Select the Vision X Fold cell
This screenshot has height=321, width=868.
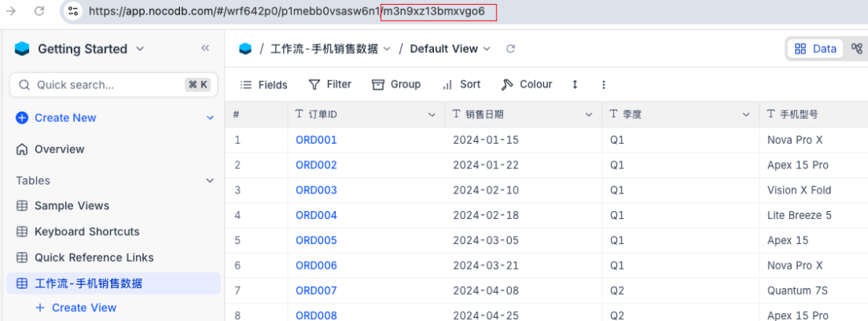point(813,190)
